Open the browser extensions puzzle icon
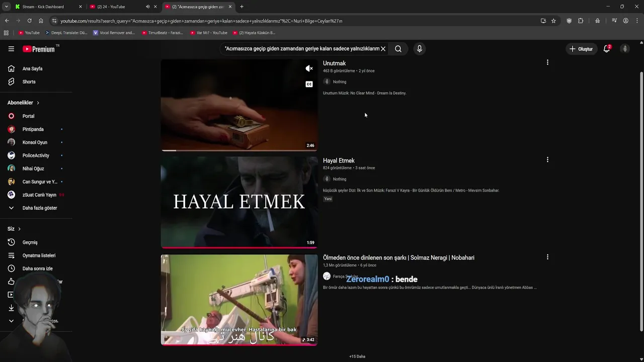644x362 pixels. pos(581,21)
